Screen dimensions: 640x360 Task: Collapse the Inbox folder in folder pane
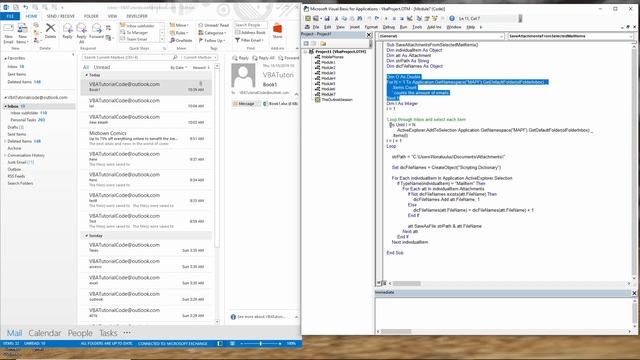6,106
